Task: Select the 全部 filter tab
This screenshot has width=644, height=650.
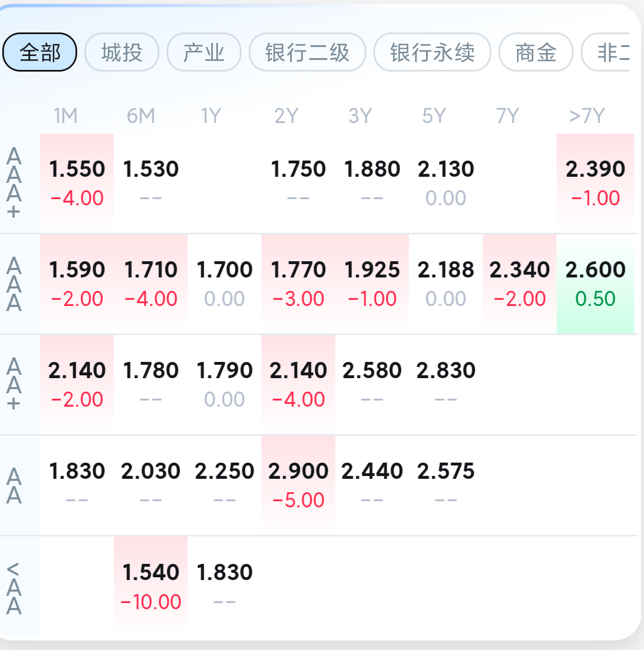Action: 40,53
